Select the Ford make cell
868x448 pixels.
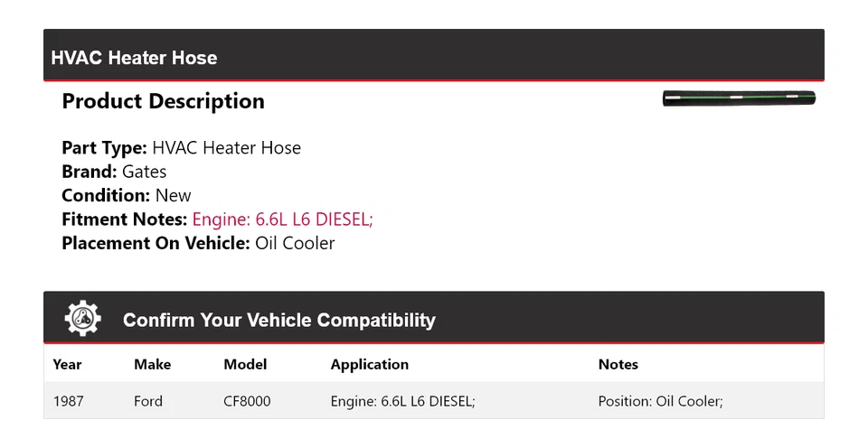pyautogui.click(x=148, y=400)
